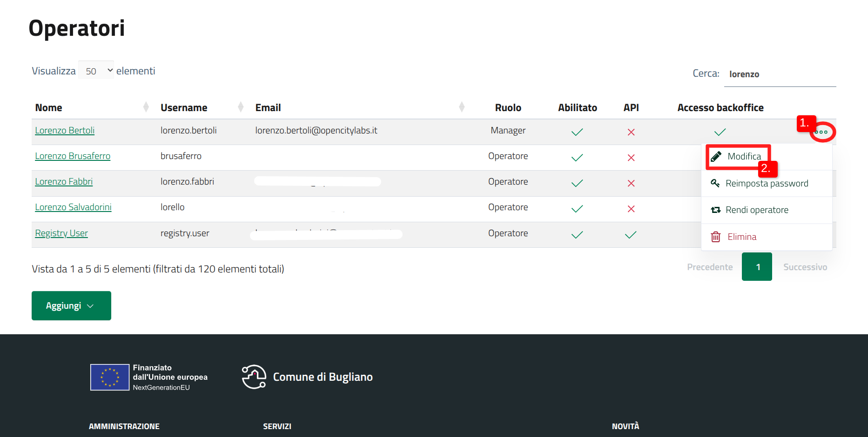Open Lorenzo Salvadorini operator link

[x=73, y=207]
